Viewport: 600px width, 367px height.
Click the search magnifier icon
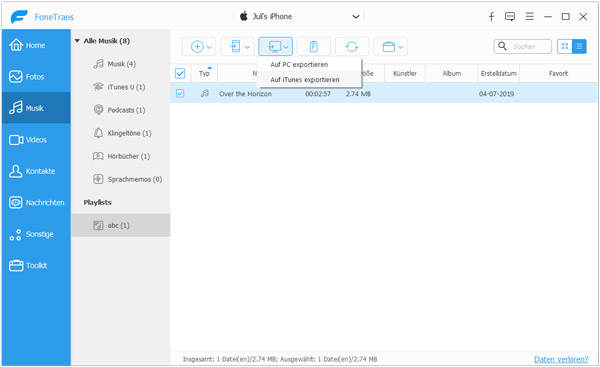point(502,46)
